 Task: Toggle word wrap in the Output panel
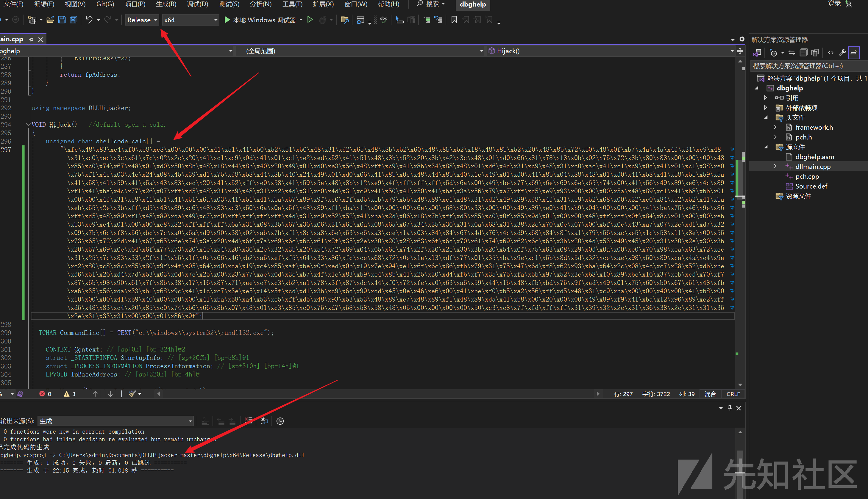264,421
